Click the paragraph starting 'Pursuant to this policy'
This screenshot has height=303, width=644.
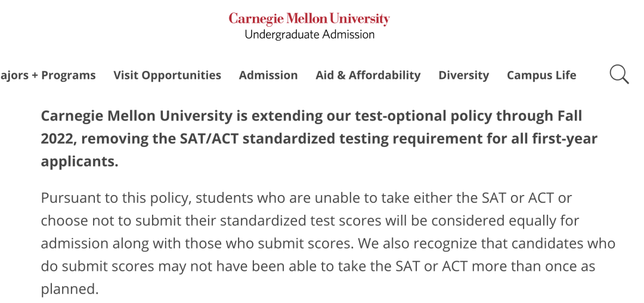point(328,243)
